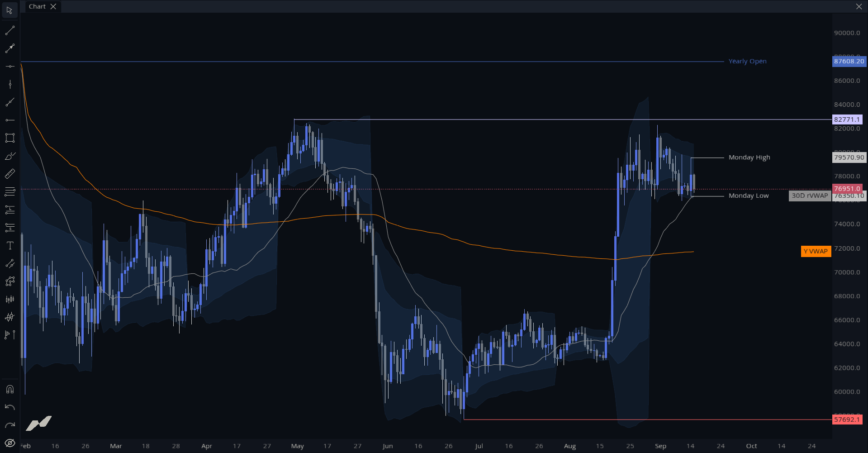The height and width of the screenshot is (453, 868).
Task: Undo the last drawing action
Action: tap(9, 407)
